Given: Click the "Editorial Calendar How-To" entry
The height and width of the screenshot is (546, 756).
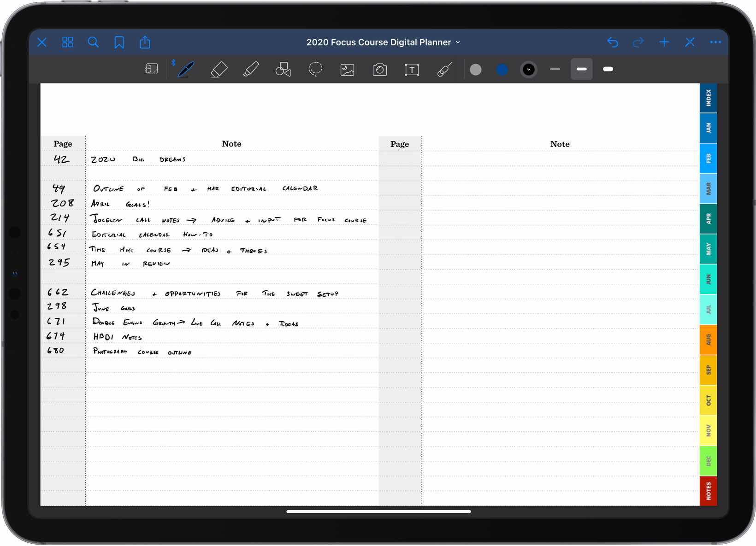Looking at the screenshot, I should [152, 235].
